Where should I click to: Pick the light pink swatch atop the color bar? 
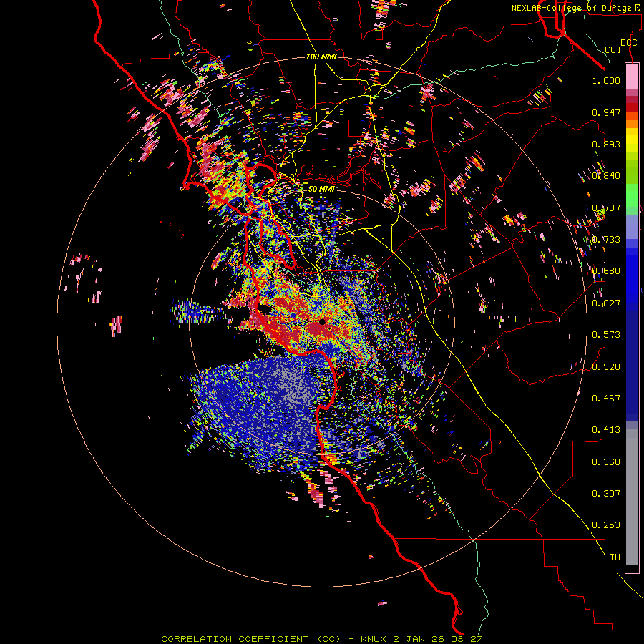(x=632, y=76)
